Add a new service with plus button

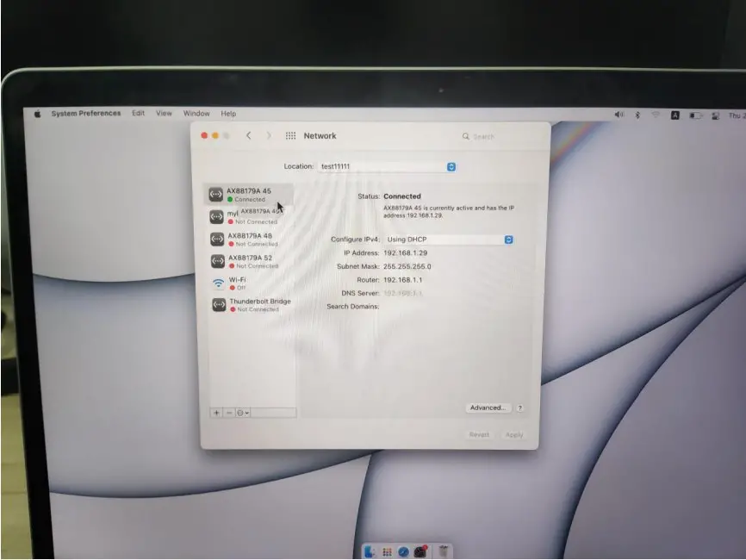tap(216, 413)
